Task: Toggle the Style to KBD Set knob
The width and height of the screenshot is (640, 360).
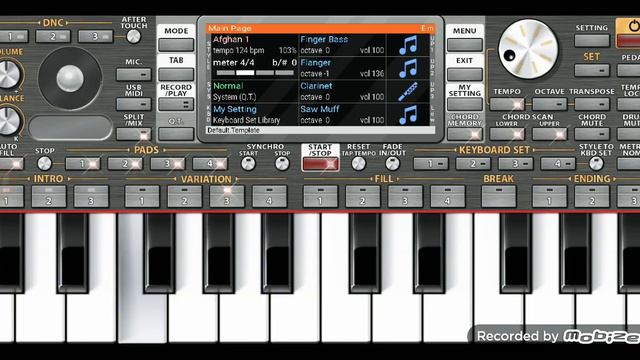Action: [596, 164]
